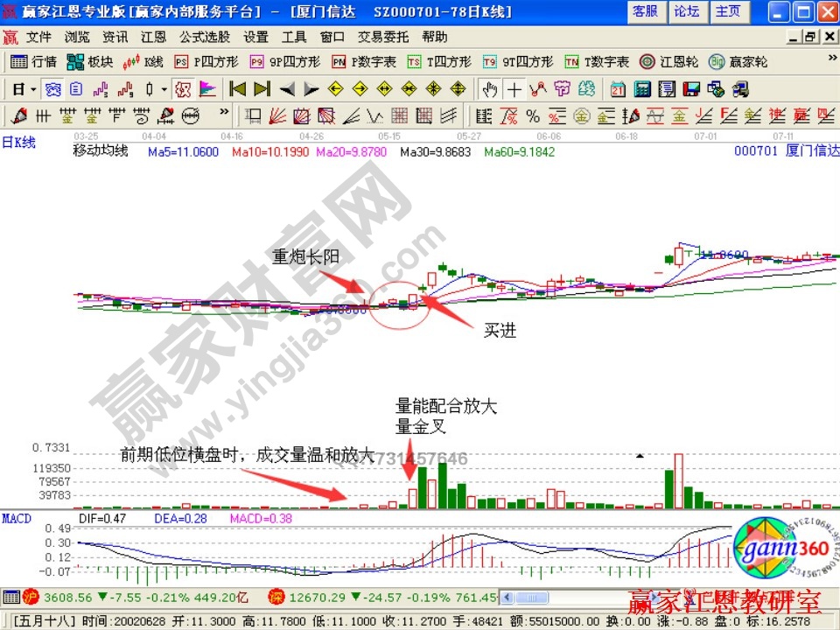Open the 文件 menu

click(38, 37)
